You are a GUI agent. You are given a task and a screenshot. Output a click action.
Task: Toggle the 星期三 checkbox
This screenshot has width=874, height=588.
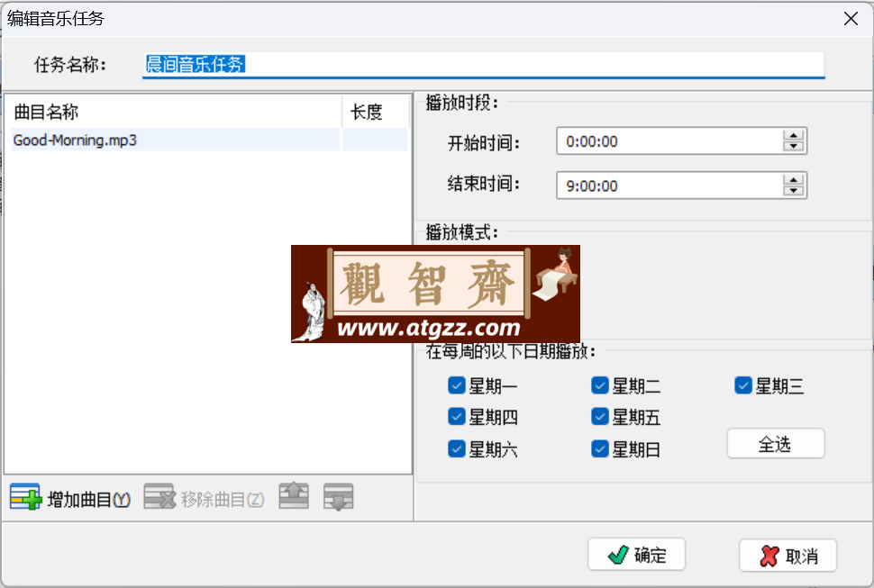coord(743,385)
